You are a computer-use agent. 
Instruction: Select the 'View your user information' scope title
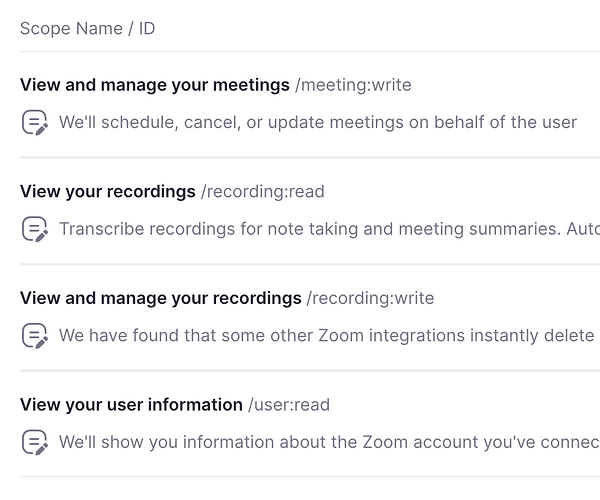click(131, 404)
